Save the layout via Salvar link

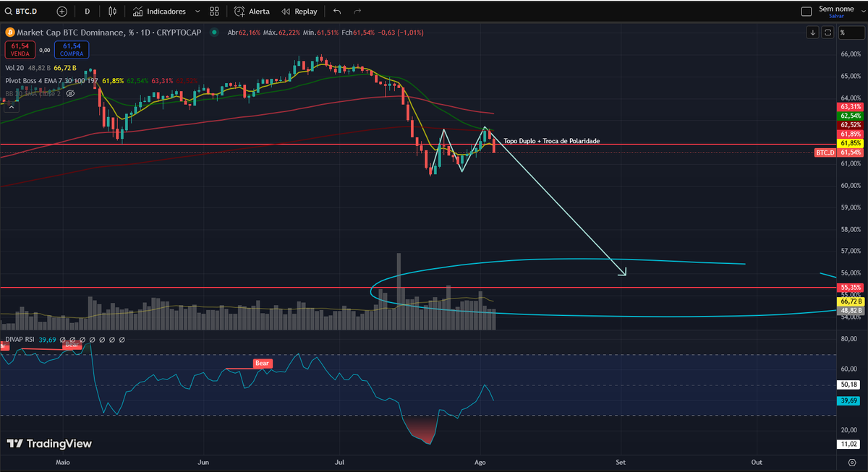[x=837, y=16]
